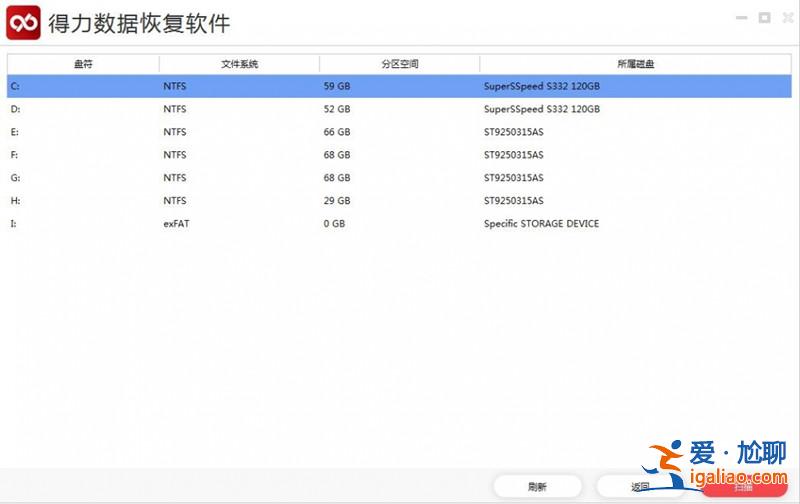Click the exFAT file system cell
The height and width of the screenshot is (504, 800).
176,224
